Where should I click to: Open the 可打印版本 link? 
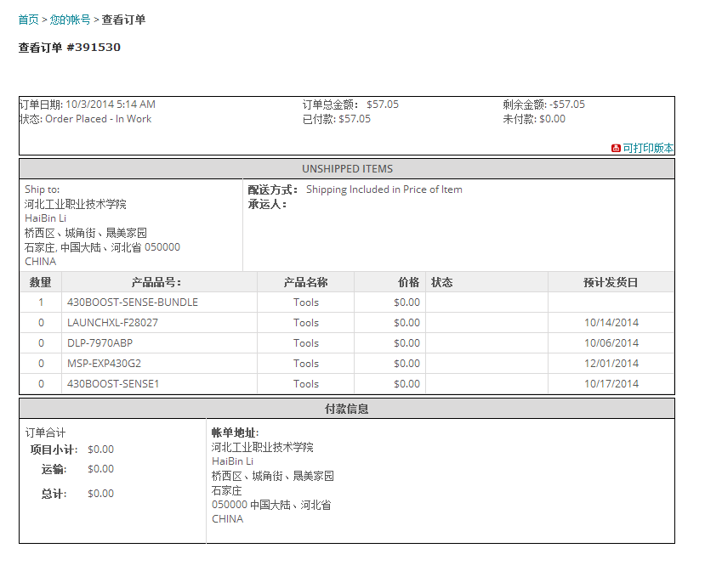[x=648, y=148]
